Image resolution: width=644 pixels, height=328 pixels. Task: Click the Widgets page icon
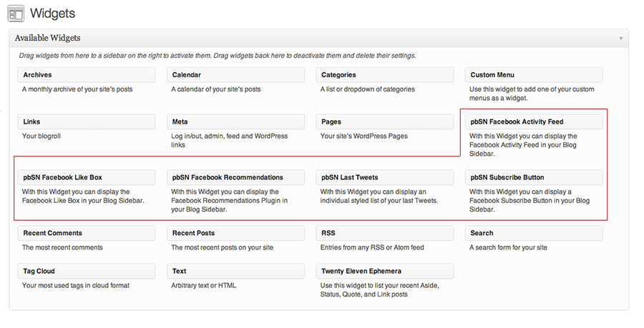(x=15, y=14)
